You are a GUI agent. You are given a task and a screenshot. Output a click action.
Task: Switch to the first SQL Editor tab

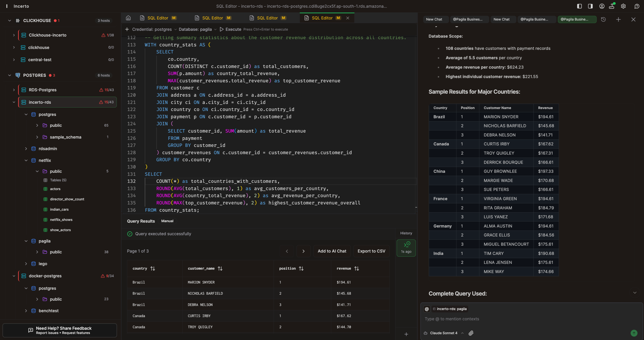[x=158, y=18]
